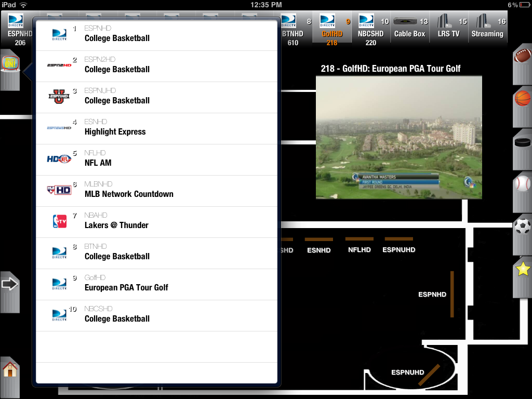Select the Cable Box source tile
This screenshot has width=532, height=399.
[410, 27]
